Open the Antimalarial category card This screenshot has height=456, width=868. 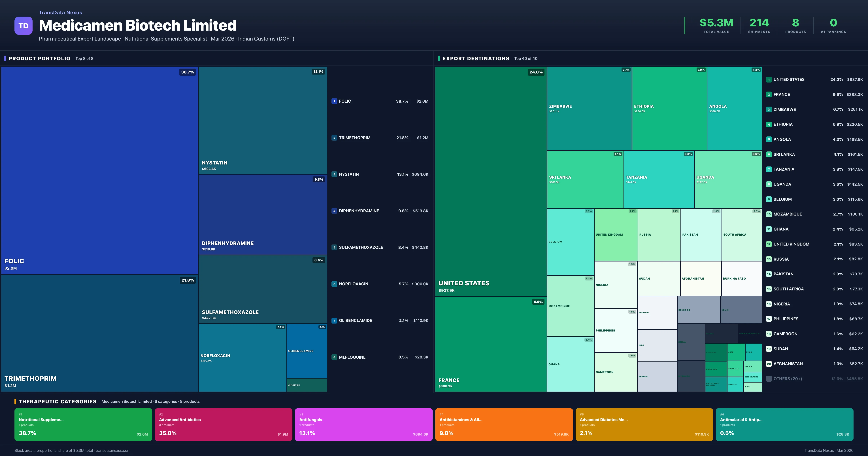784,424
